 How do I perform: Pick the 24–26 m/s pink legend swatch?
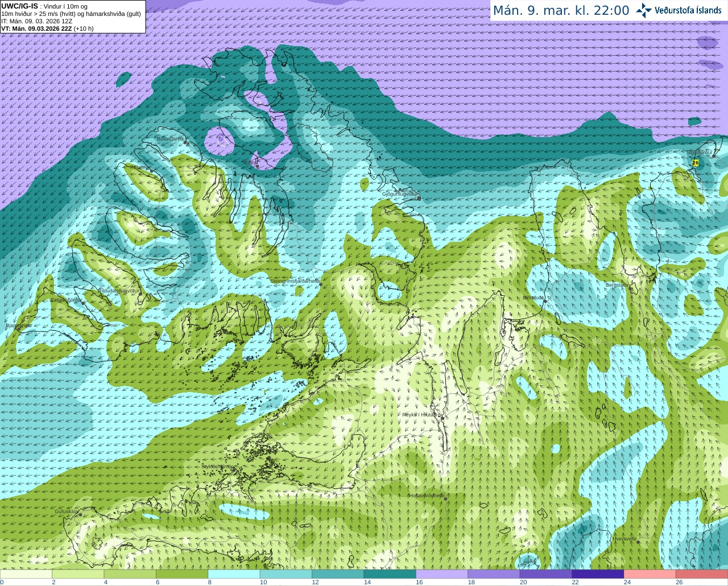650,574
